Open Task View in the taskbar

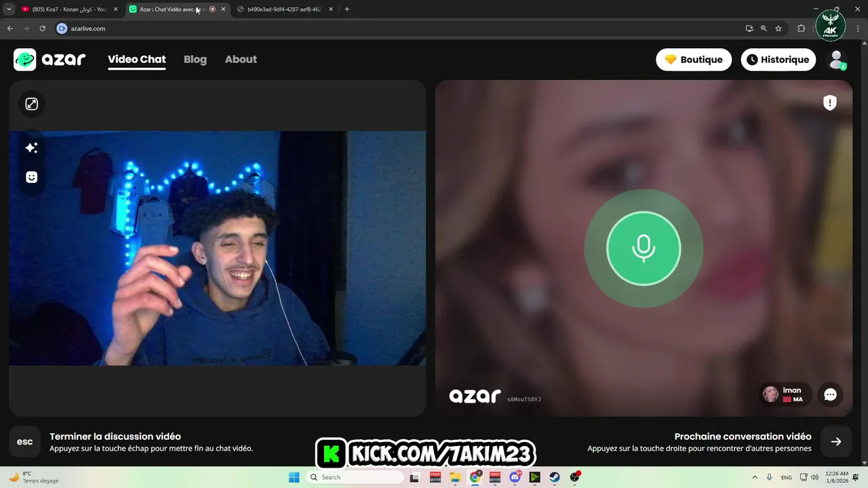414,477
